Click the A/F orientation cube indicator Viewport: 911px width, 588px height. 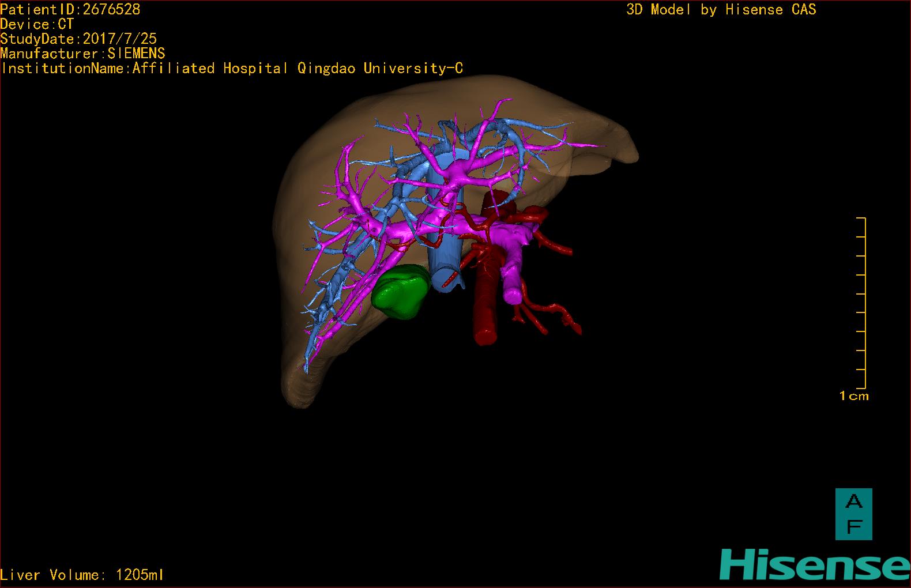pyautogui.click(x=853, y=514)
